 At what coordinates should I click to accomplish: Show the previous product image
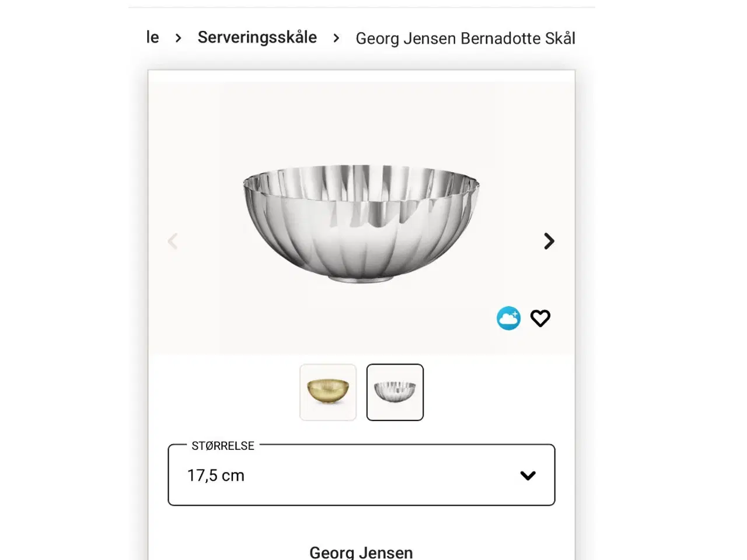coord(173,241)
